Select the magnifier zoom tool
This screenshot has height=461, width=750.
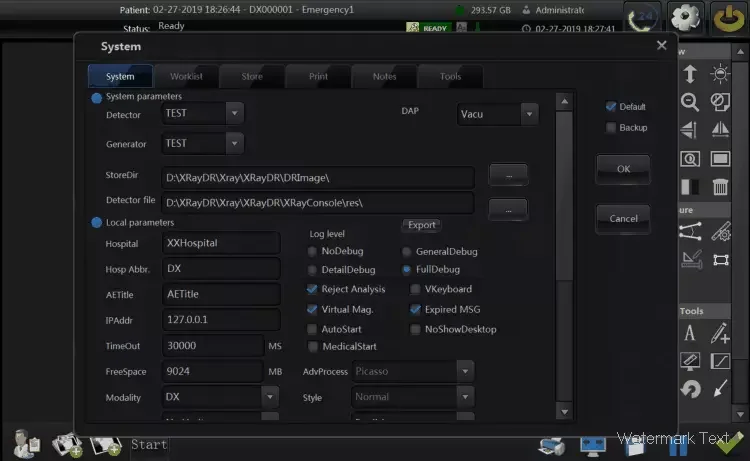tap(689, 101)
